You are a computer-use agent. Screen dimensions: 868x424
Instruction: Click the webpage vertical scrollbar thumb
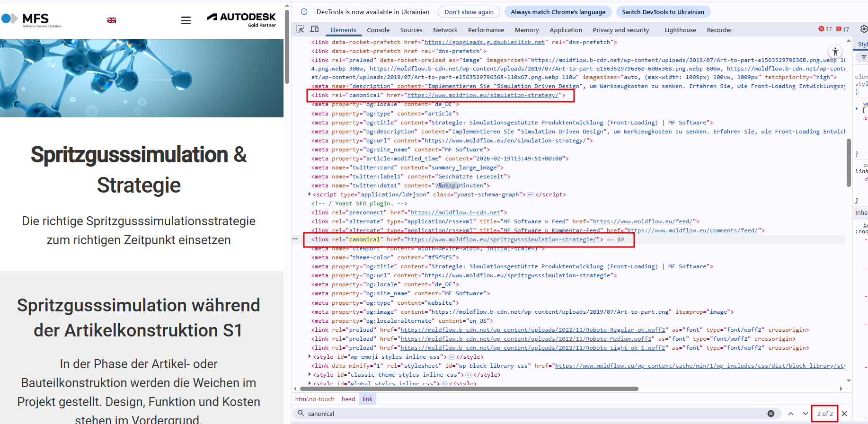click(x=287, y=46)
